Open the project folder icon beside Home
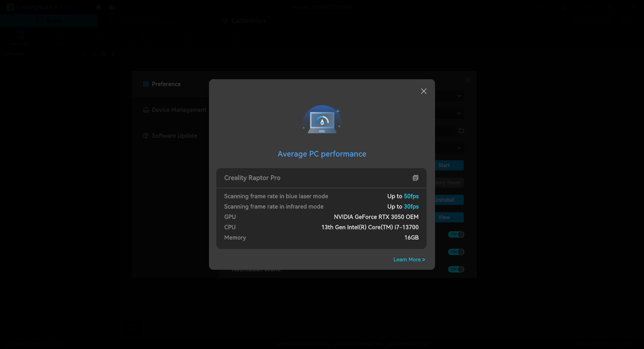 click(x=112, y=7)
